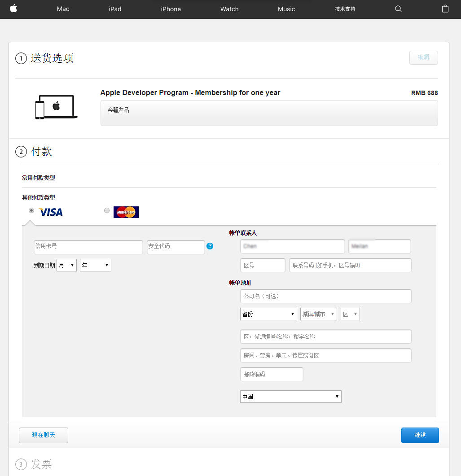This screenshot has height=476, width=461.
Task: Click the 付款 section heading
Action: pyautogui.click(x=41, y=152)
